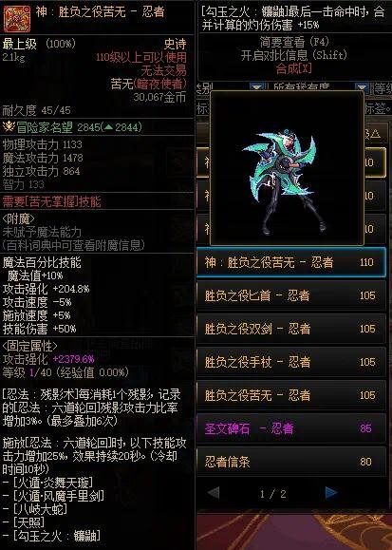Open the 所有稀有度 rarity dropdown
This screenshot has height=550, width=392.
pos(362,86)
